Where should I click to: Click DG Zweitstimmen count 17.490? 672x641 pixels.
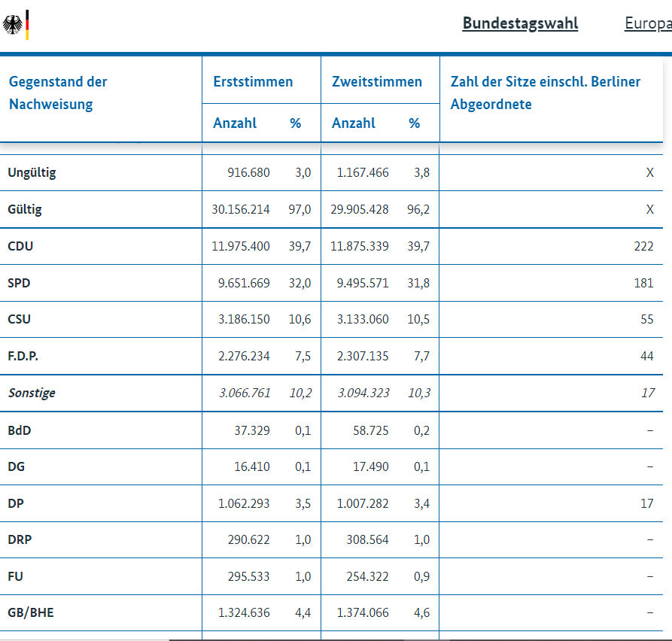click(x=371, y=466)
